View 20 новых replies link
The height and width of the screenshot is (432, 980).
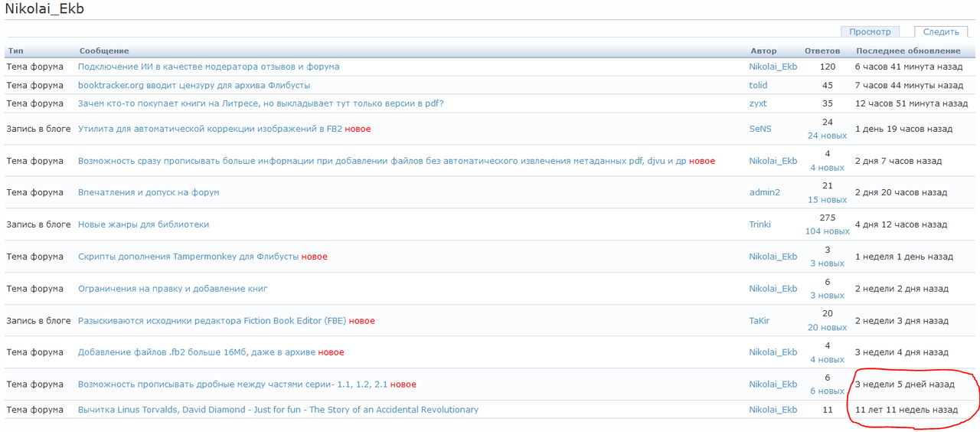(827, 328)
